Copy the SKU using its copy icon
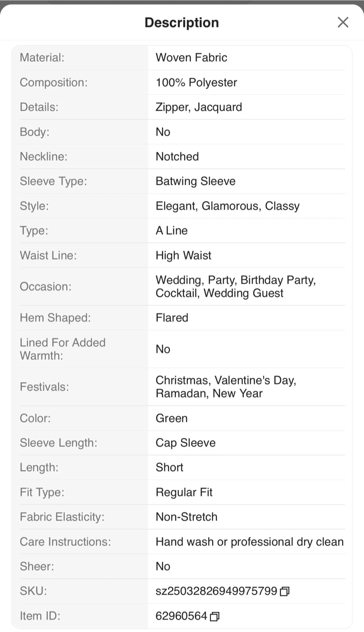 tap(285, 591)
